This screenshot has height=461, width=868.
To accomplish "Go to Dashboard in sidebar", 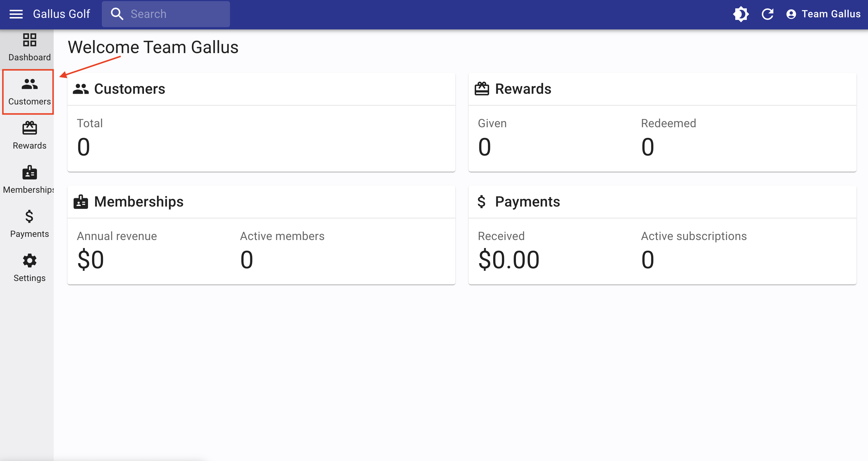I will pos(29,47).
